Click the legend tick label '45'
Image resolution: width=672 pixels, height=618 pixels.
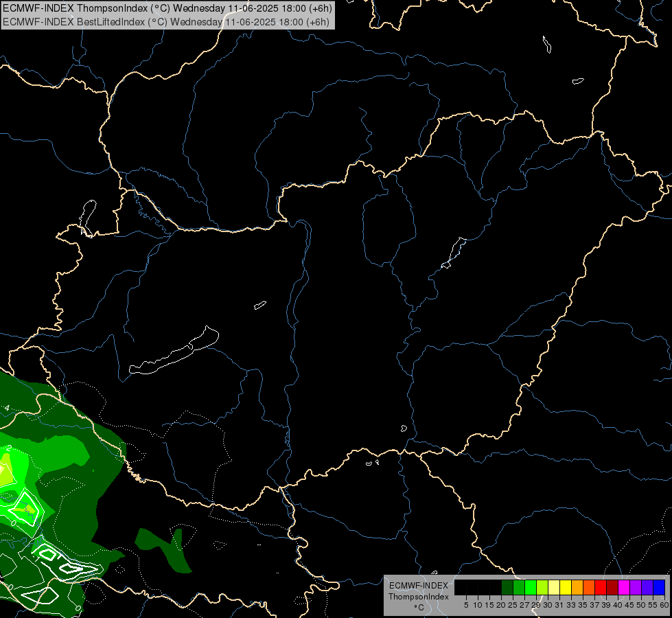tap(629, 605)
